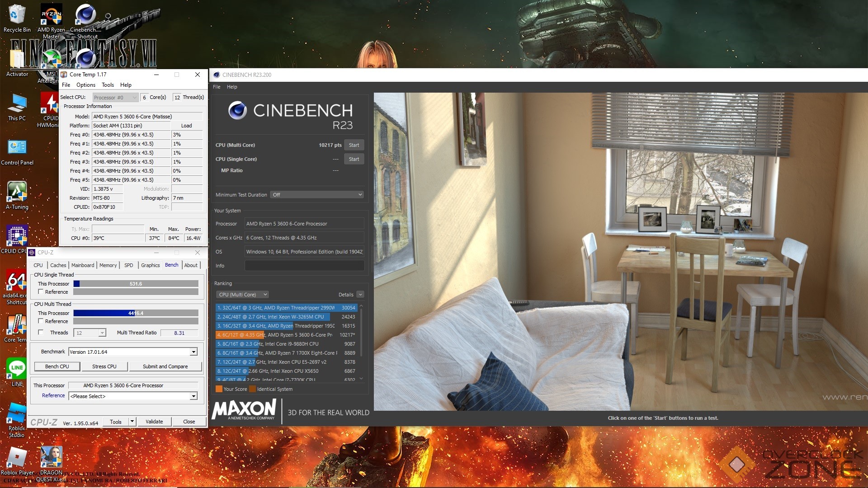Enable the CPU Single Thread Reference checkbox
Image resolution: width=868 pixels, height=488 pixels.
coord(41,292)
